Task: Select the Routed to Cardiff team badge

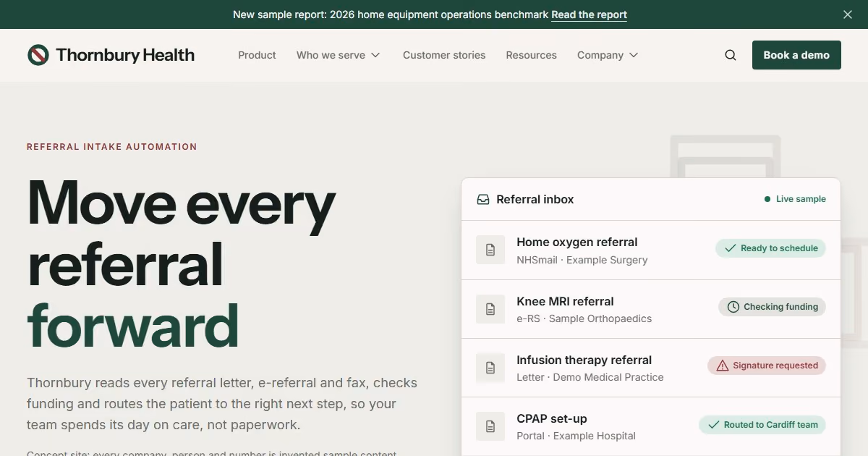Action: (x=762, y=425)
